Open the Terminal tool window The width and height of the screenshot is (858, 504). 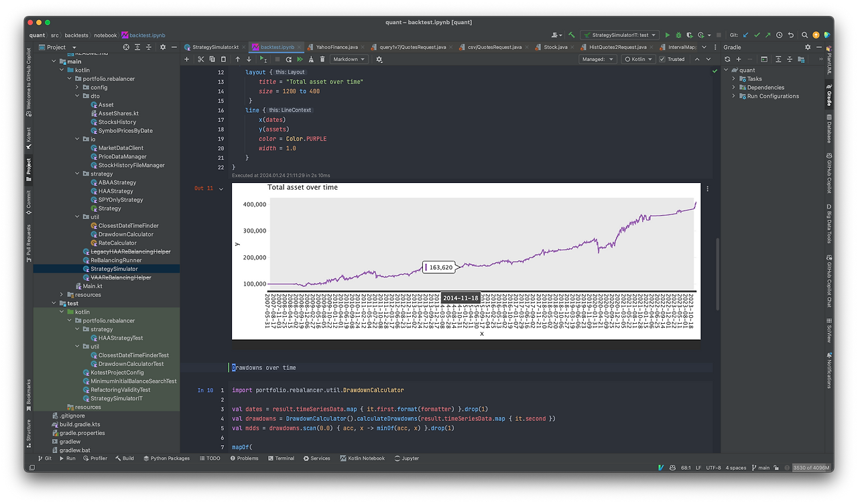[x=280, y=458]
